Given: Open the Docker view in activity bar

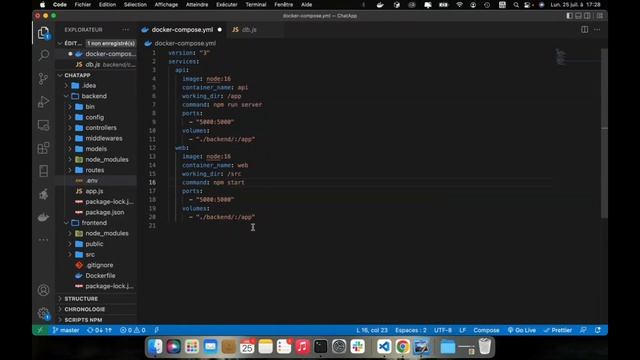Looking at the screenshot, I should coord(43,217).
